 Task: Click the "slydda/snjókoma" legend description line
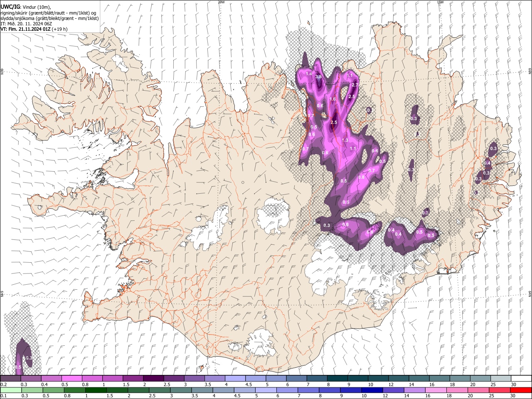(x=49, y=18)
